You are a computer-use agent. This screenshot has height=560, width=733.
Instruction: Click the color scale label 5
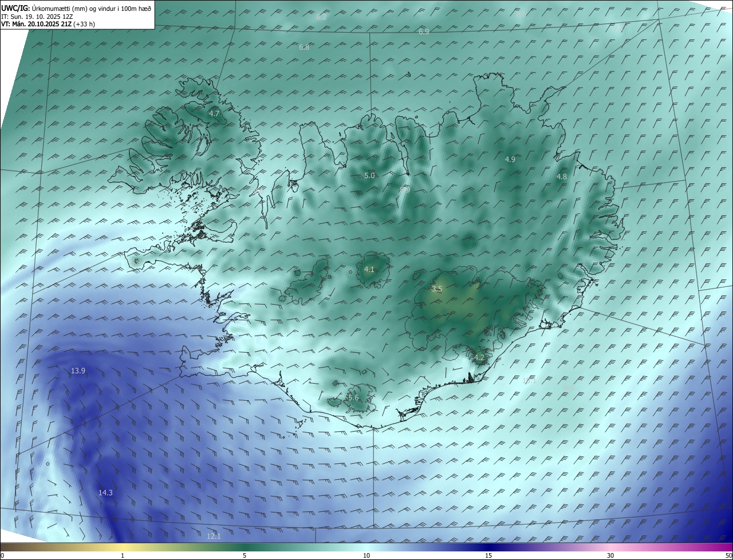point(245,555)
